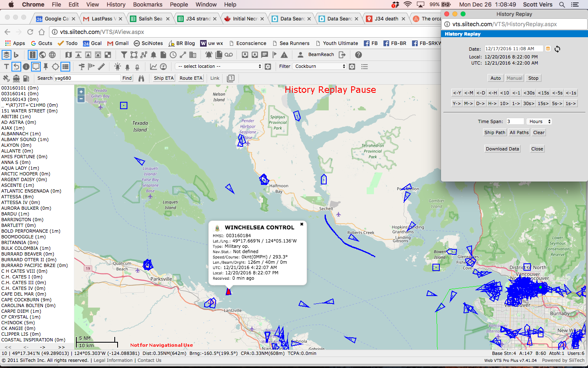Open the help question mark icon
The image size is (588, 368).
(x=359, y=54)
